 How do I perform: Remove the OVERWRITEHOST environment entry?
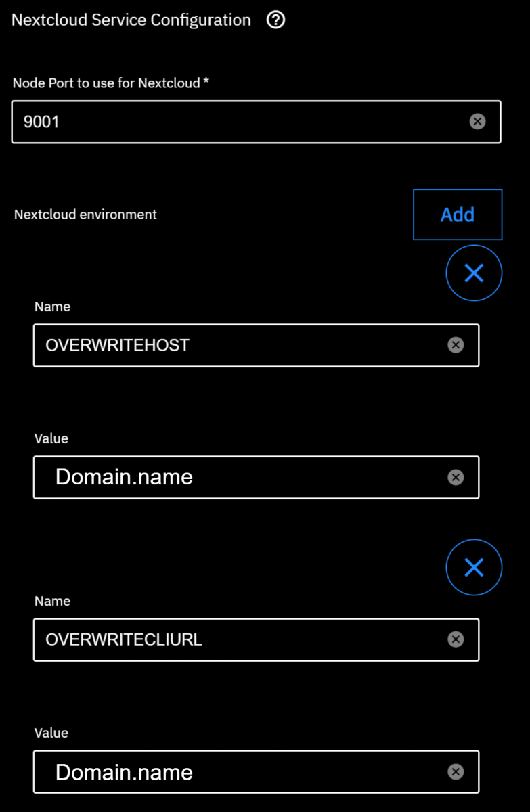click(x=474, y=273)
